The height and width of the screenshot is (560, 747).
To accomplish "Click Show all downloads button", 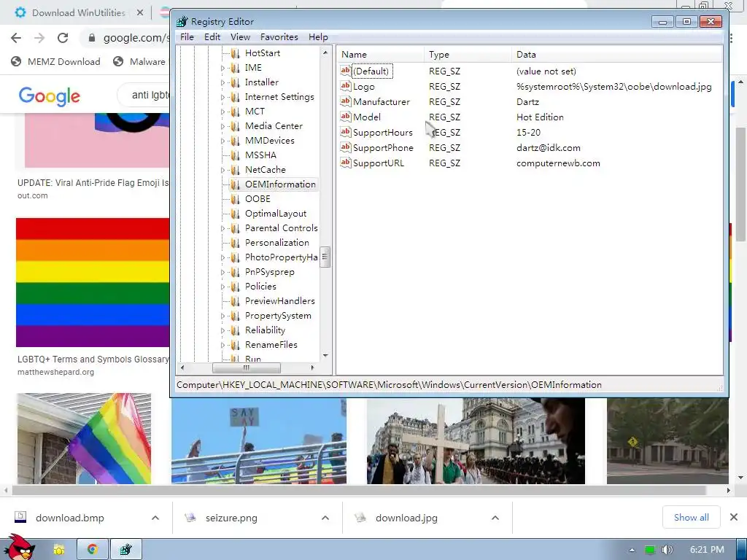I will click(692, 517).
